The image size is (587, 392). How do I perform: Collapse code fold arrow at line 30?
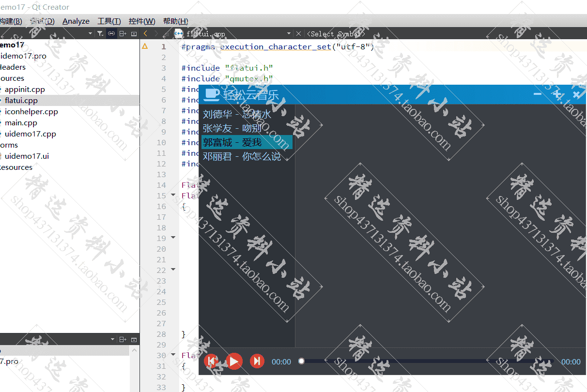(x=173, y=355)
